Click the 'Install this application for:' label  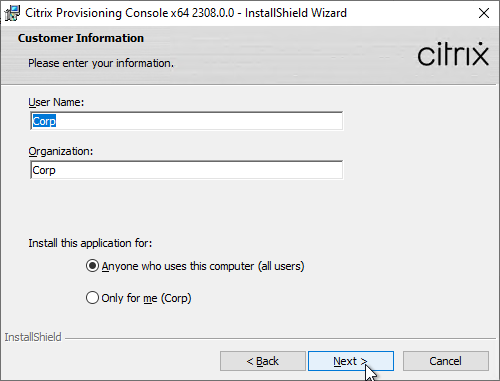point(90,243)
